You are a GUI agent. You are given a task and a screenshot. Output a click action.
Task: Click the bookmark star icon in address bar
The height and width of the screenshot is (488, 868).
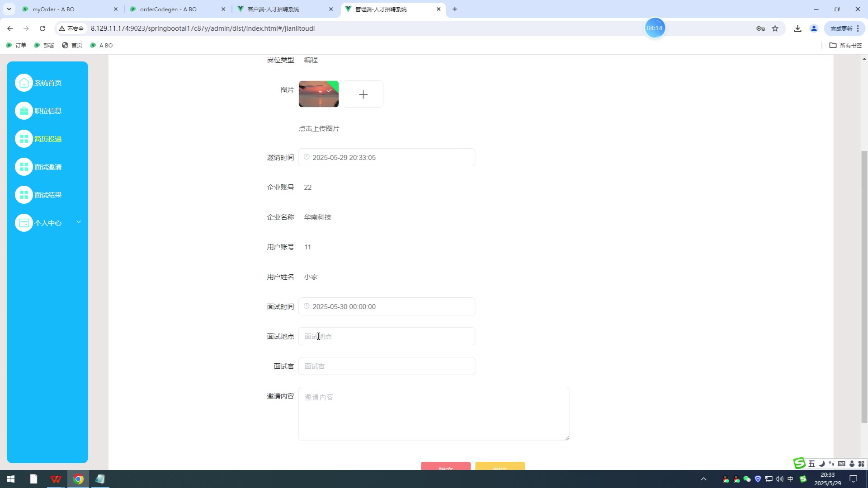pyautogui.click(x=775, y=28)
